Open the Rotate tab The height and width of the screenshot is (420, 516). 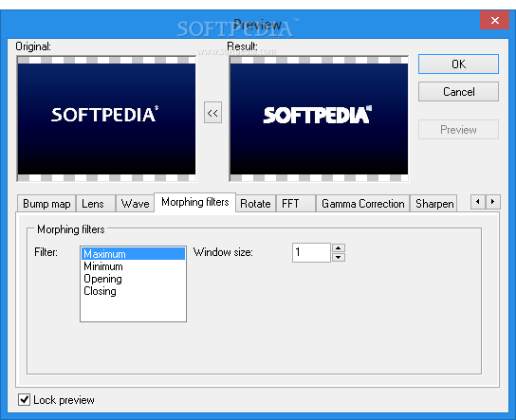click(255, 204)
